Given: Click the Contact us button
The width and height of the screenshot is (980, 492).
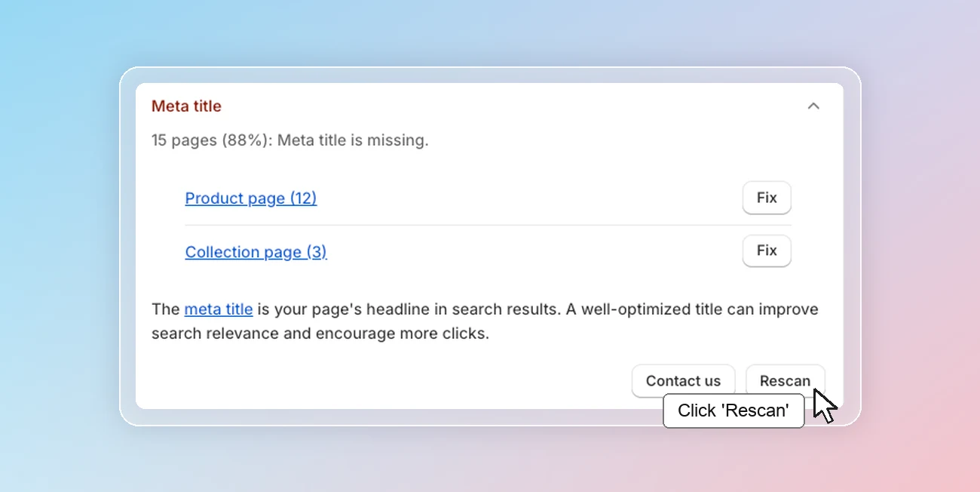Looking at the screenshot, I should [x=683, y=381].
